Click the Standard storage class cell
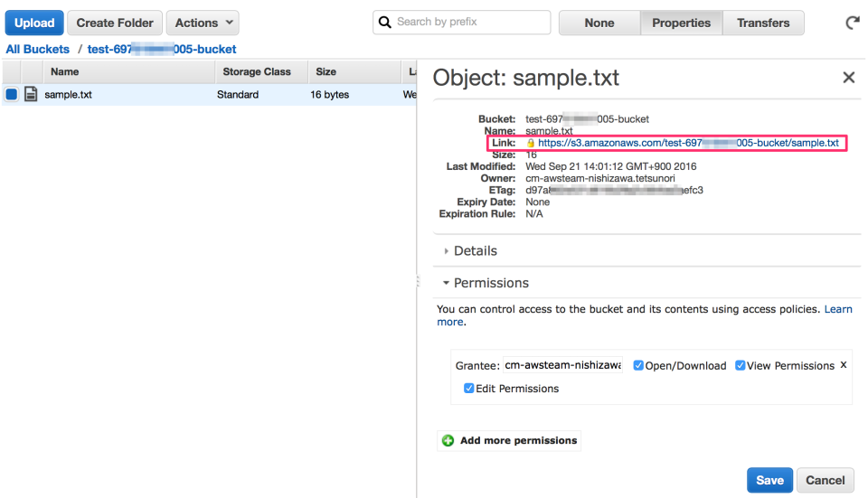 click(x=238, y=95)
